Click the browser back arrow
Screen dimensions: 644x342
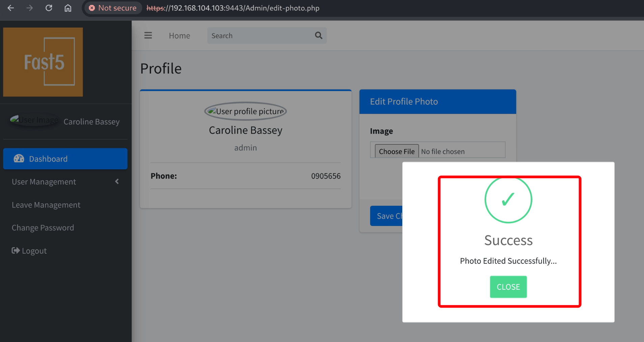click(11, 8)
